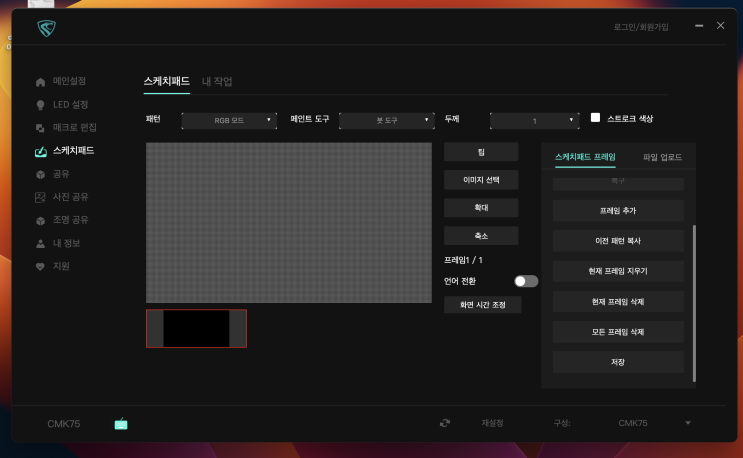The image size is (743, 458).
Task: Toggle the 언어 전환 switch
Action: 526,281
